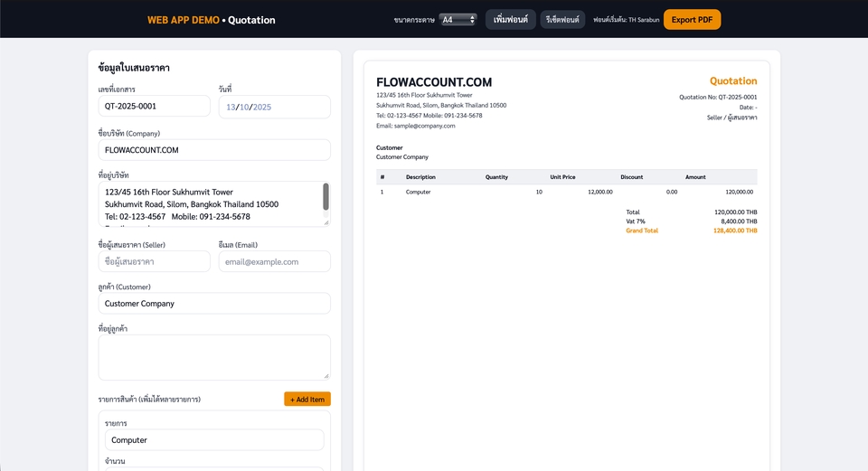The width and height of the screenshot is (868, 471).
Task: Click Quotation No: QT-2025-0001 in preview
Action: click(718, 97)
